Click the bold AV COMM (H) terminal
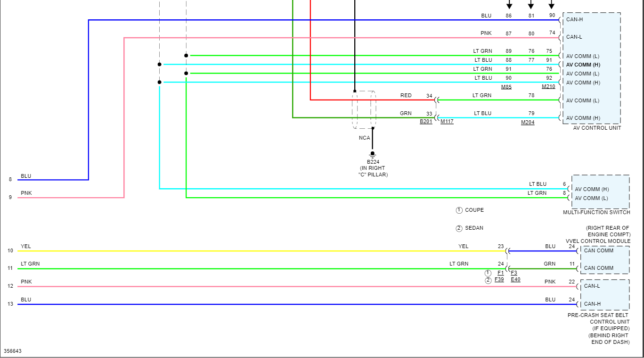This screenshot has width=644, height=358. pyautogui.click(x=583, y=65)
